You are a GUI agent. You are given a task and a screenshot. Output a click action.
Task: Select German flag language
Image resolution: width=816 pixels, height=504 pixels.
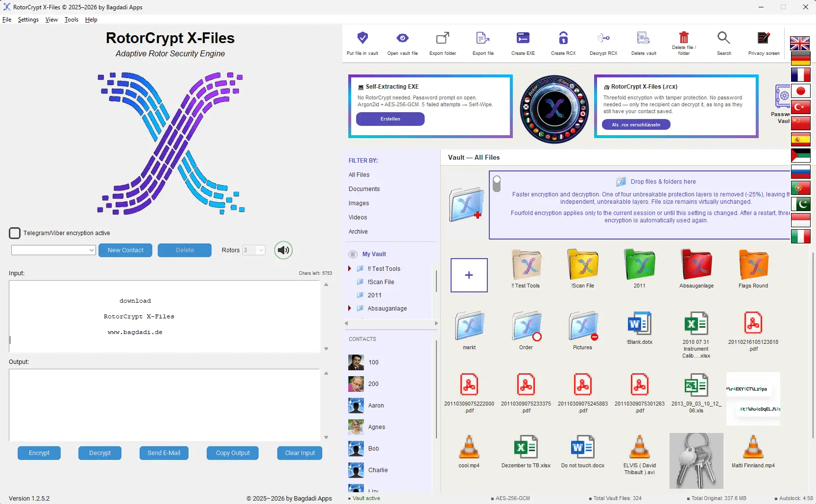tap(800, 59)
